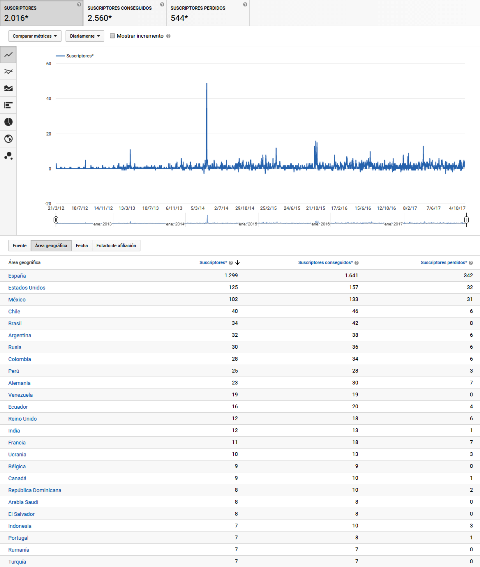Click help icon beside Suscriptores column header
The width and height of the screenshot is (480, 567).
pos(231,263)
